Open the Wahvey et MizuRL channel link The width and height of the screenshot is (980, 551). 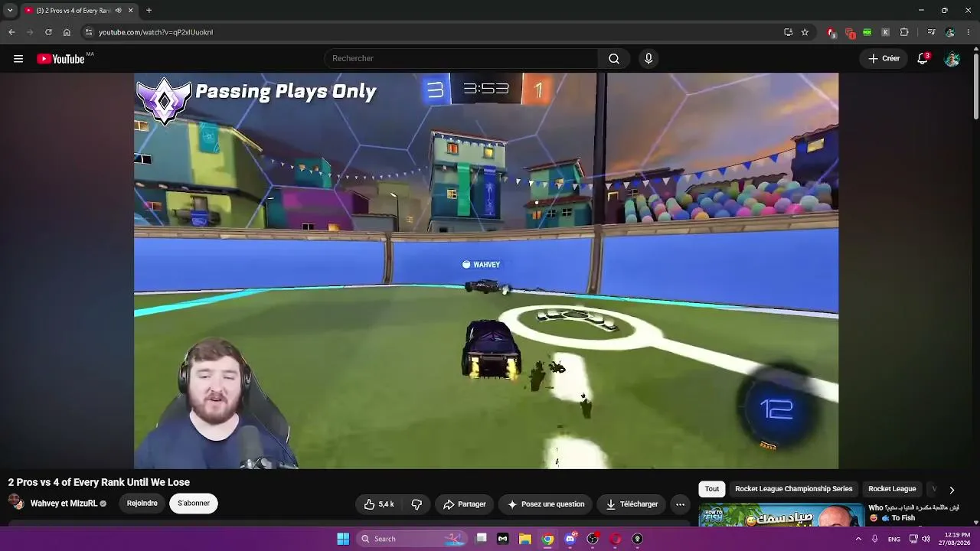(64, 504)
